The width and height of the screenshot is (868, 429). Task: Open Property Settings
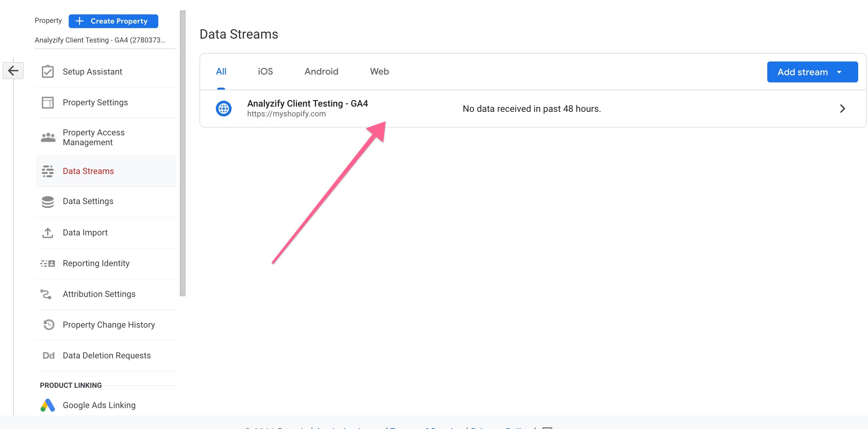click(x=106, y=103)
